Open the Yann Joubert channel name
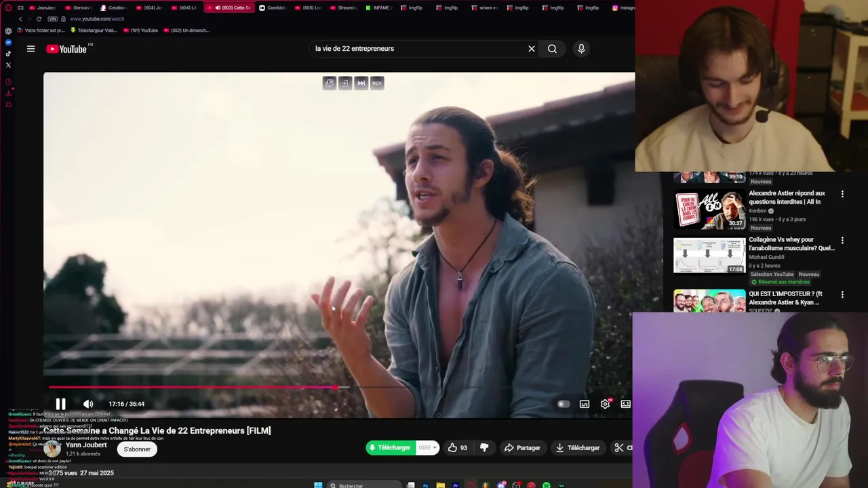 pyautogui.click(x=86, y=445)
